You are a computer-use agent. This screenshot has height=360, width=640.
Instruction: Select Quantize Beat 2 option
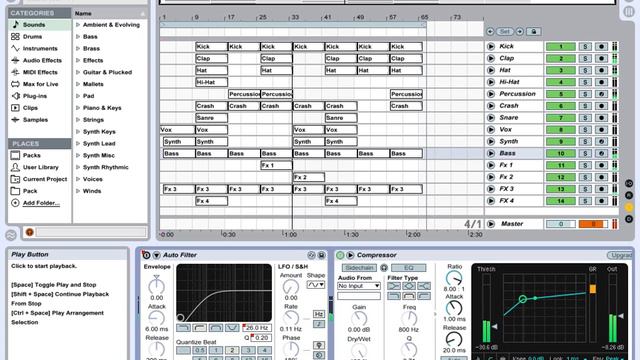pos(232,350)
